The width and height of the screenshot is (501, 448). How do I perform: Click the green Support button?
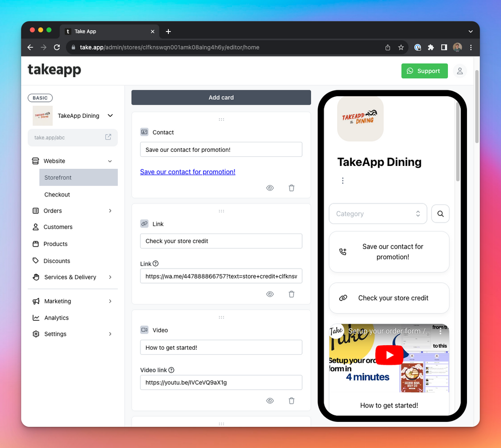tap(424, 71)
